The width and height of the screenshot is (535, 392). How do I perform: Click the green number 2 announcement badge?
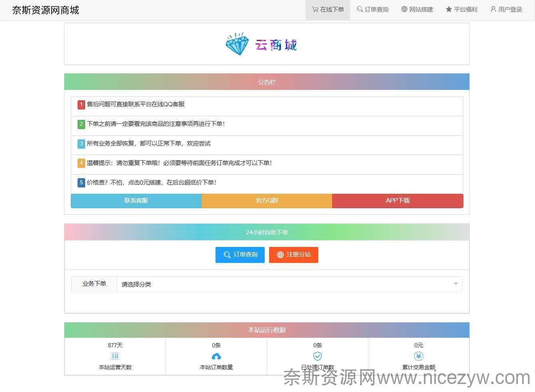pyautogui.click(x=81, y=124)
